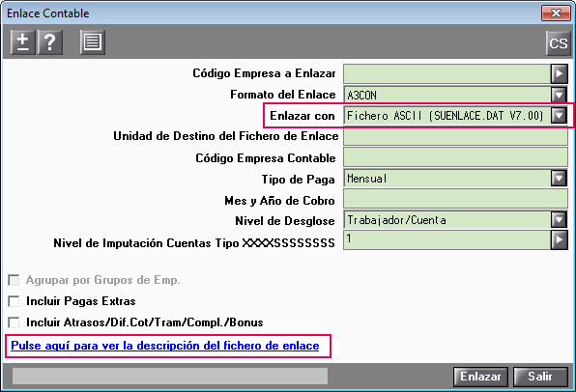Expand the Formato del Enlace dropdown

click(560, 95)
